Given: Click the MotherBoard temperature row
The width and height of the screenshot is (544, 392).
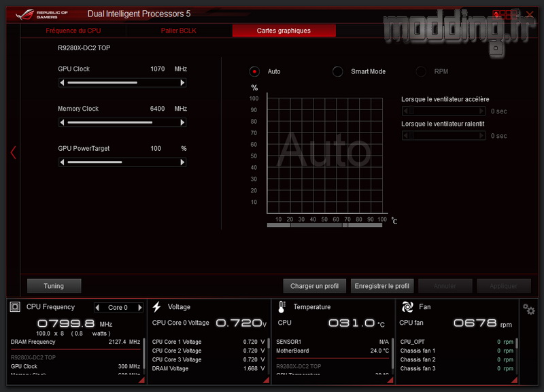Looking at the screenshot, I should coord(333,351).
